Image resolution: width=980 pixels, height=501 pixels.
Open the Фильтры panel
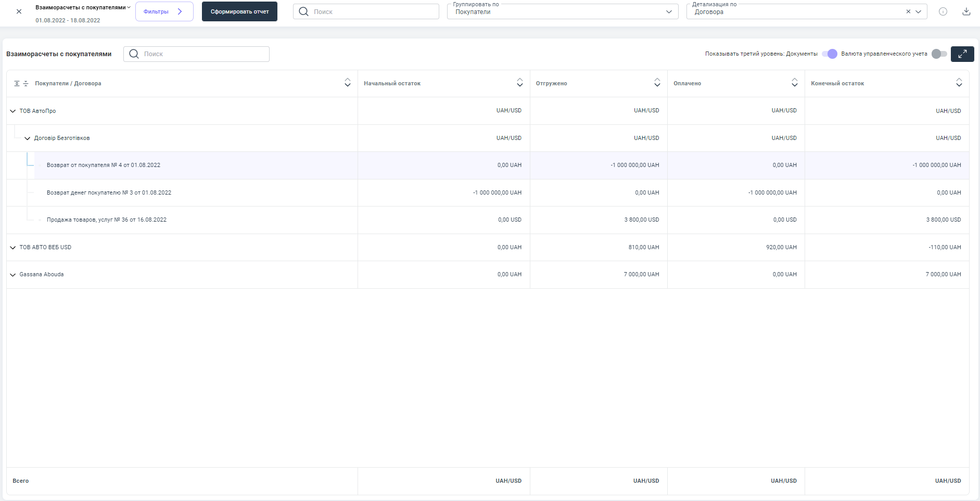[x=164, y=11]
